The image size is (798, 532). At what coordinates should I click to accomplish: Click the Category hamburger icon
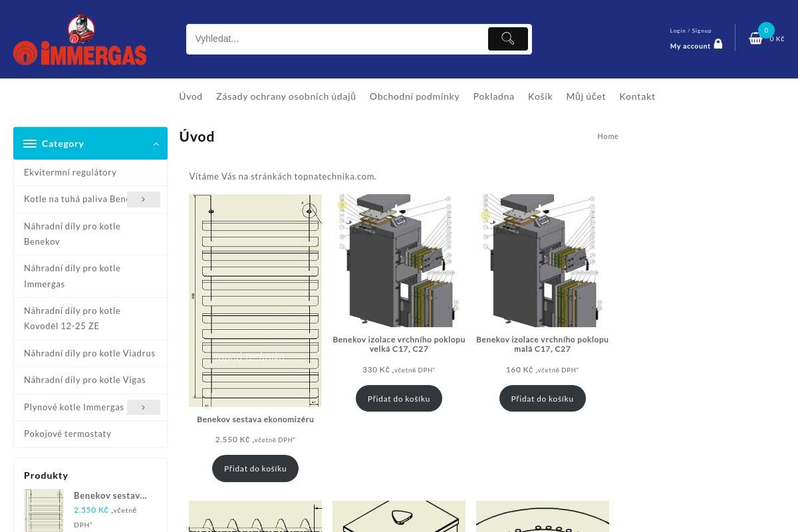click(30, 144)
